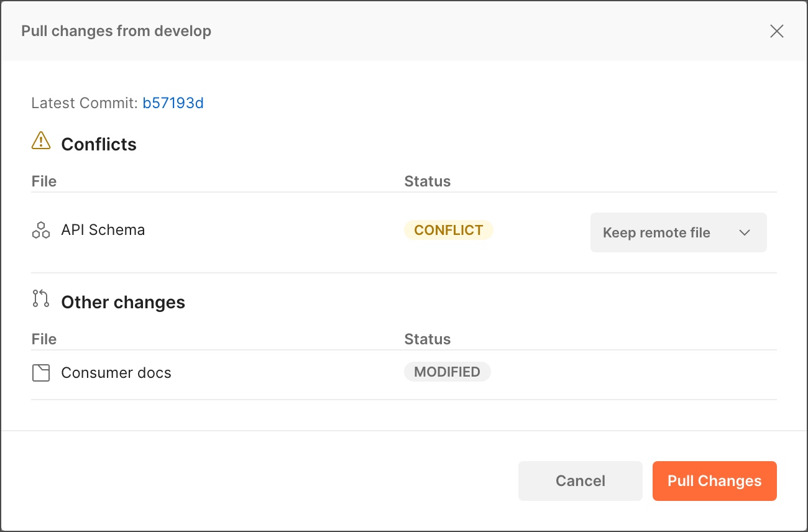
Task: Open the Keep remote file dropdown
Action: [x=678, y=232]
